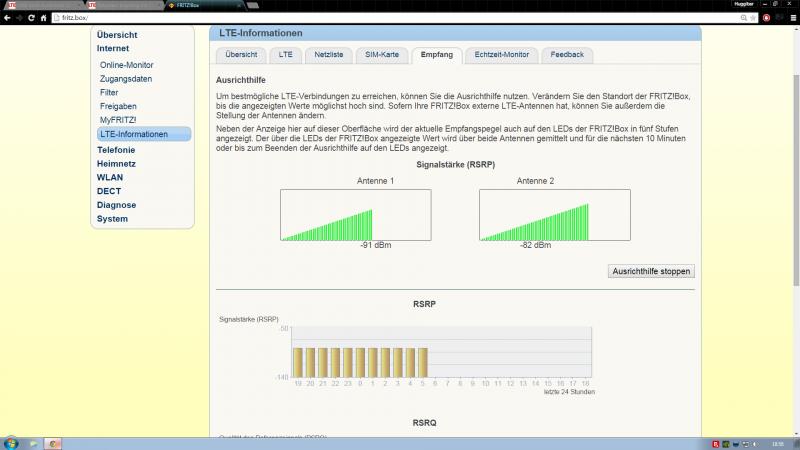Click the system tray clock
The image size is (800, 450).
point(778,444)
